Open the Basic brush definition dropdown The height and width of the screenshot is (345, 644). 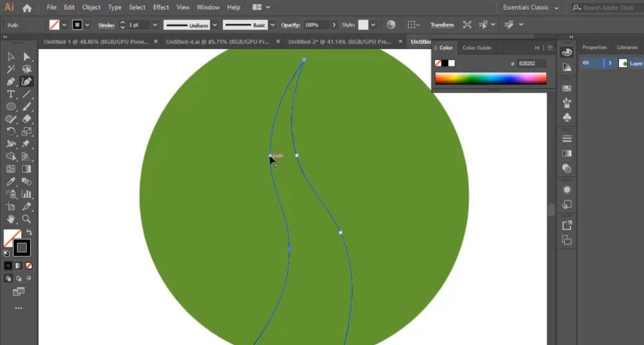point(272,25)
